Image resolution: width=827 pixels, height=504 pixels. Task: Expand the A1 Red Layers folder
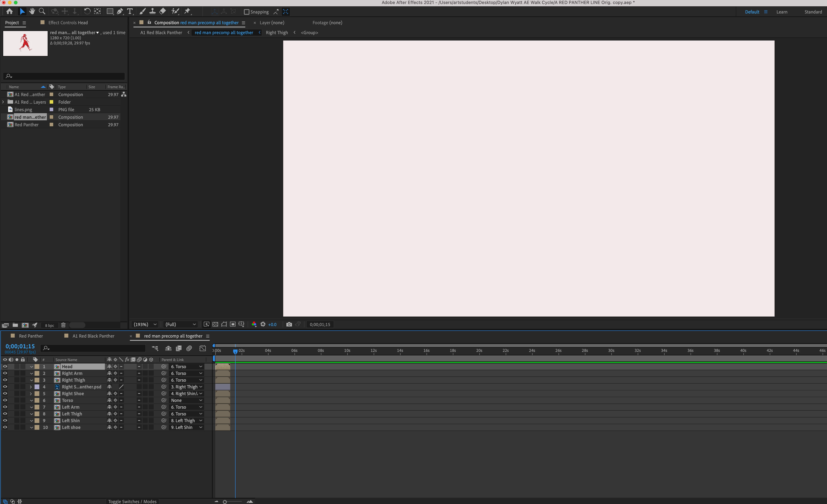(3, 102)
